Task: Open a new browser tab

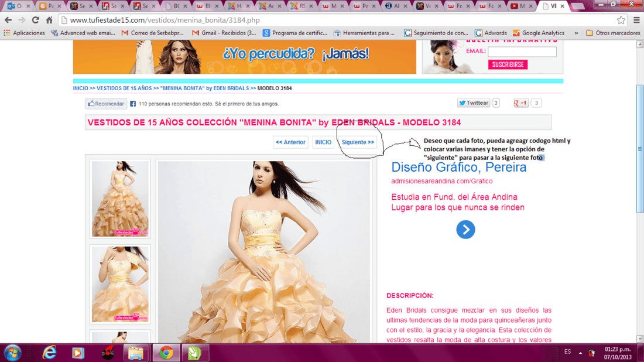Action: point(577,6)
